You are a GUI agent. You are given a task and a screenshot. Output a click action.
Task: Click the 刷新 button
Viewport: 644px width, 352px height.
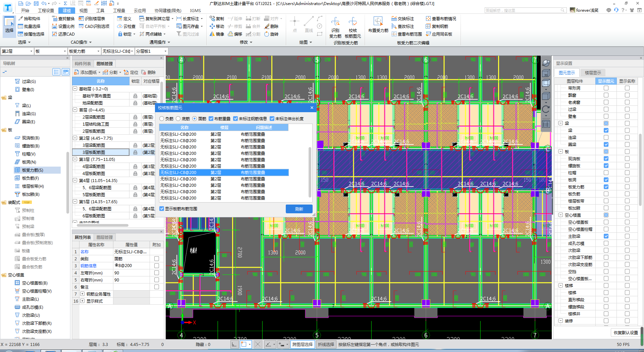click(299, 209)
